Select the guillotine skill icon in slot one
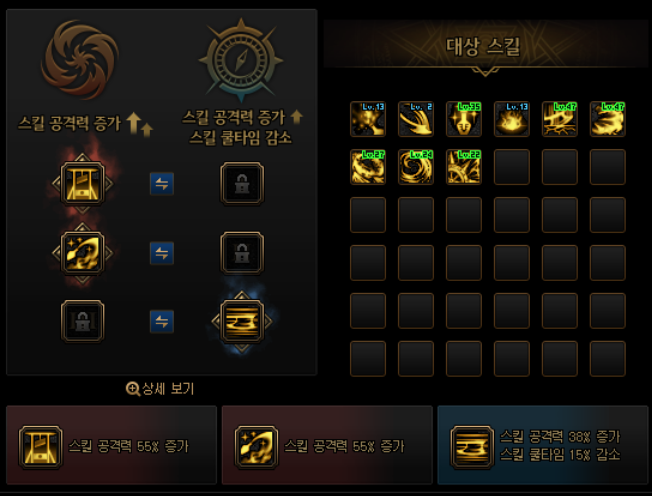Image resolution: width=652 pixels, height=496 pixels. 82,183
